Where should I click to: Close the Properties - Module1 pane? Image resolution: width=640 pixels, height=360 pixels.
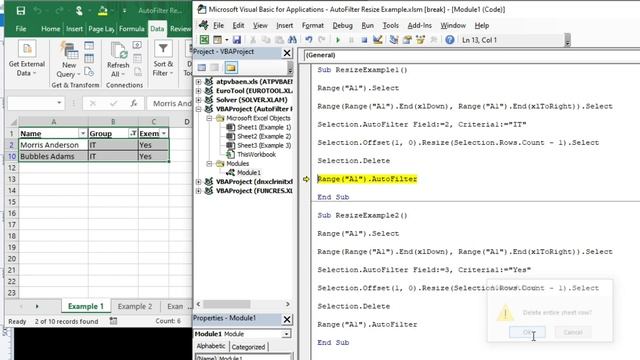point(287,319)
